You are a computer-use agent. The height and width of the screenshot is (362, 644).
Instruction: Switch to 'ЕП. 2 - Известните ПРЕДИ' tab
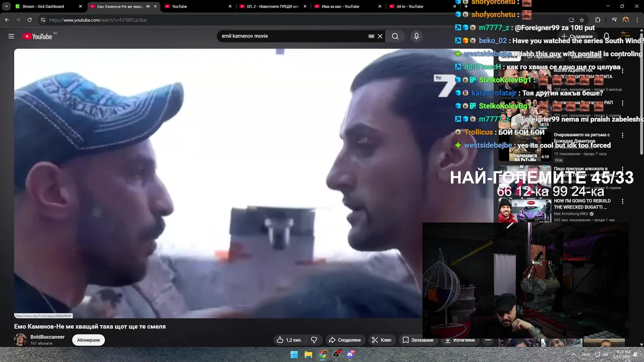tap(273, 7)
